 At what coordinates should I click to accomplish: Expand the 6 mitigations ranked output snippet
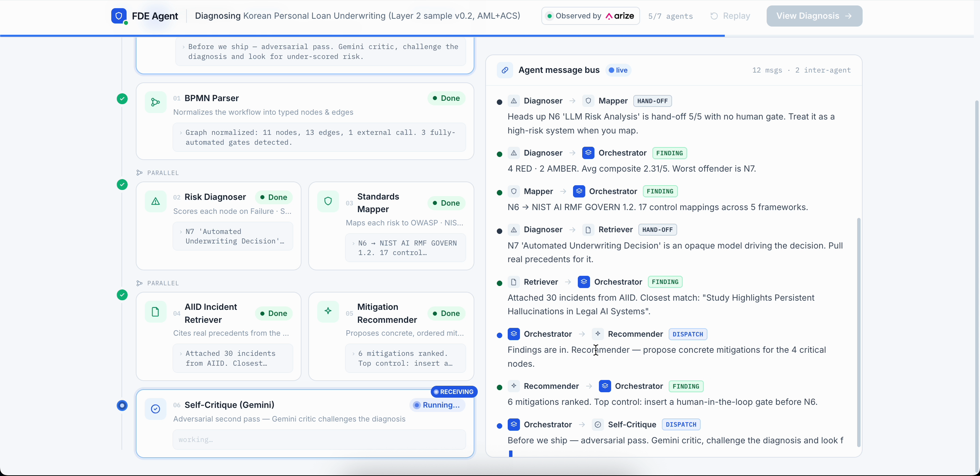[406, 358]
